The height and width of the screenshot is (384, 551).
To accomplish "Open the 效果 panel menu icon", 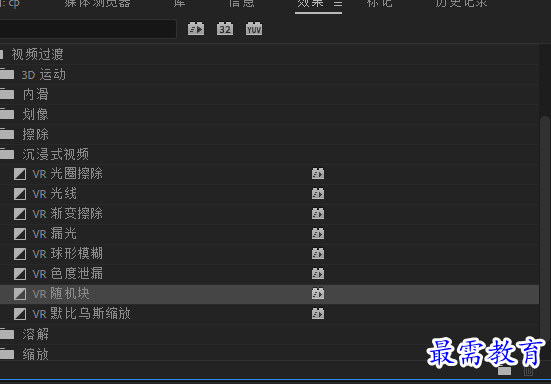I will [x=338, y=4].
